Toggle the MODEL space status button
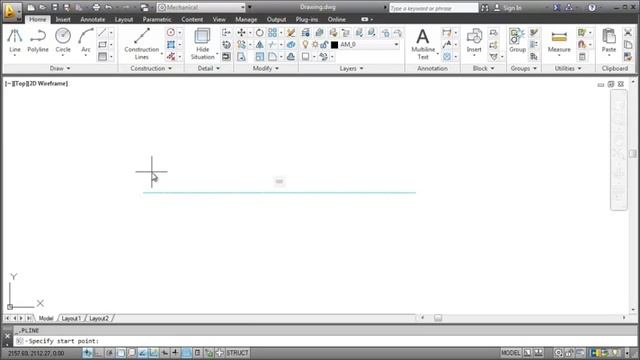Screen dimensions: 640x360 pos(511,353)
